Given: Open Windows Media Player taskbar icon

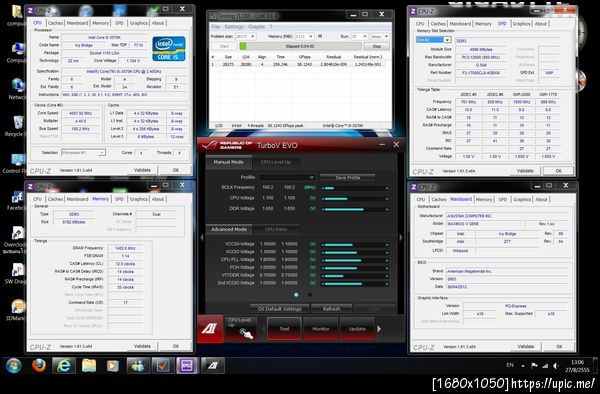Looking at the screenshot, I should 112,366.
